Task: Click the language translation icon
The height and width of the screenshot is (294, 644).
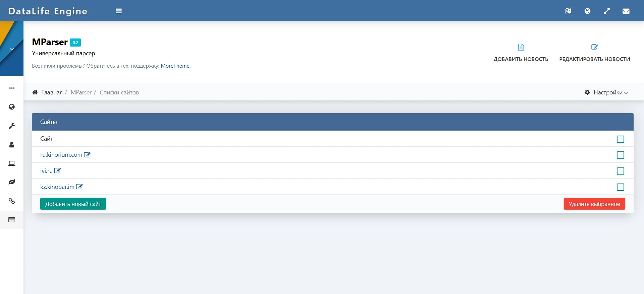Action: (568, 11)
